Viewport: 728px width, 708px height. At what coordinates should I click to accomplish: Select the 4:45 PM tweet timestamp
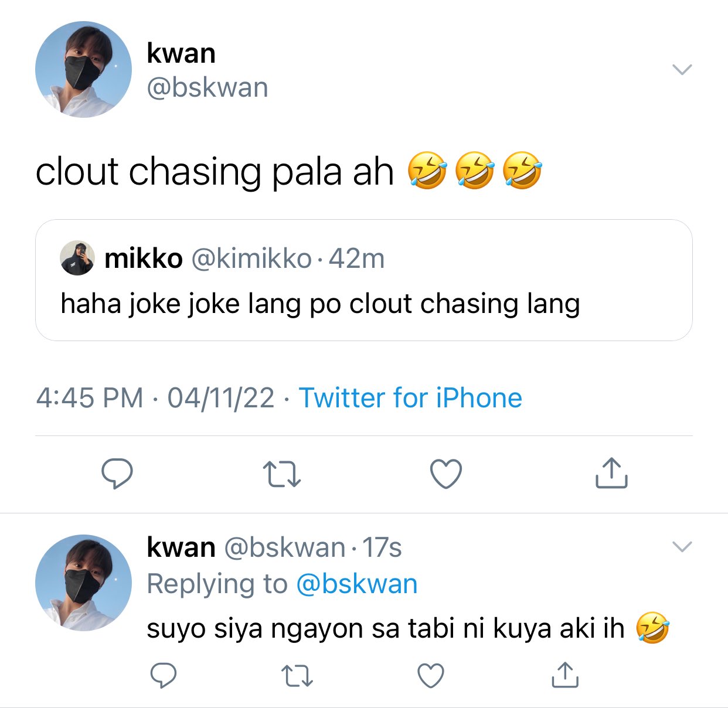coord(90,398)
